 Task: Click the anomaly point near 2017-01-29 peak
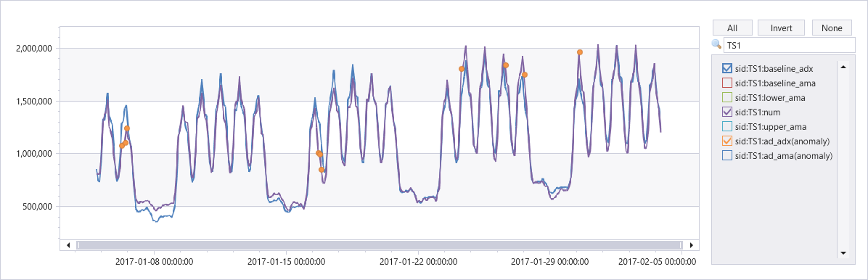point(580,52)
